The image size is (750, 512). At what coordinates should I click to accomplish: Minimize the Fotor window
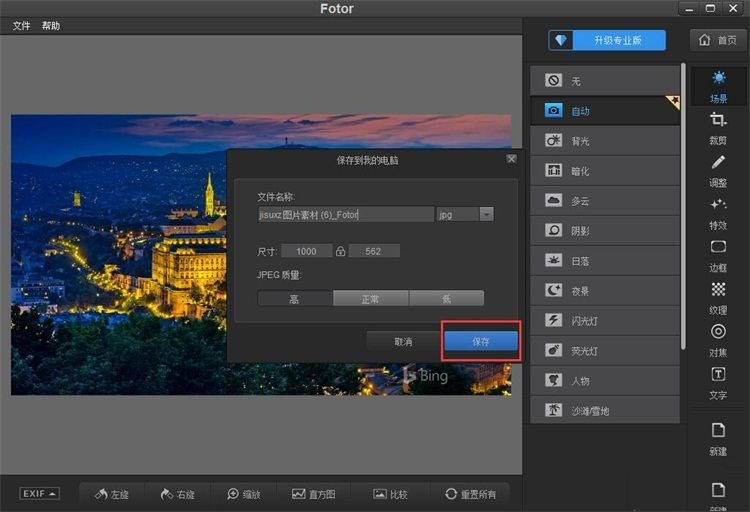[689, 9]
